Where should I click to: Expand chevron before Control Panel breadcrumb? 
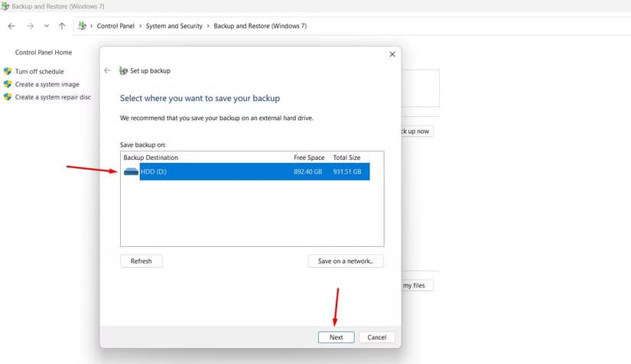pyautogui.click(x=91, y=26)
